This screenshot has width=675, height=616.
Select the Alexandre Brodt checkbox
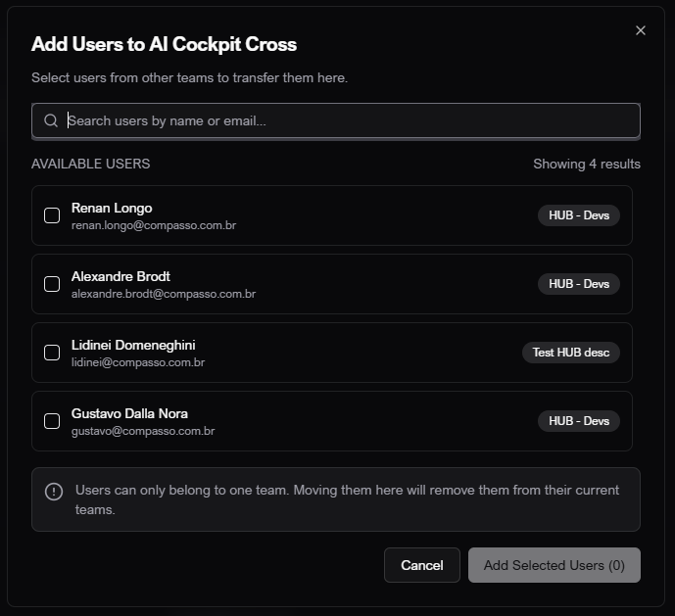click(52, 284)
